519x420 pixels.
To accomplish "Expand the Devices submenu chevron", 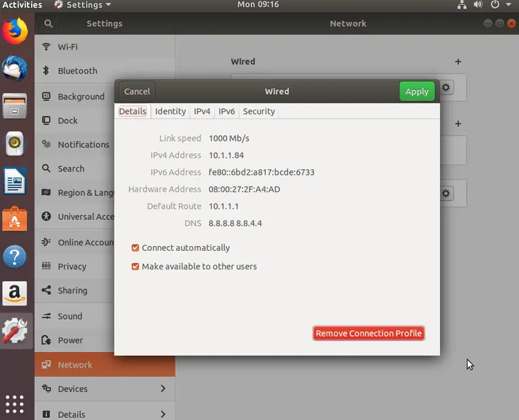I will (163, 389).
